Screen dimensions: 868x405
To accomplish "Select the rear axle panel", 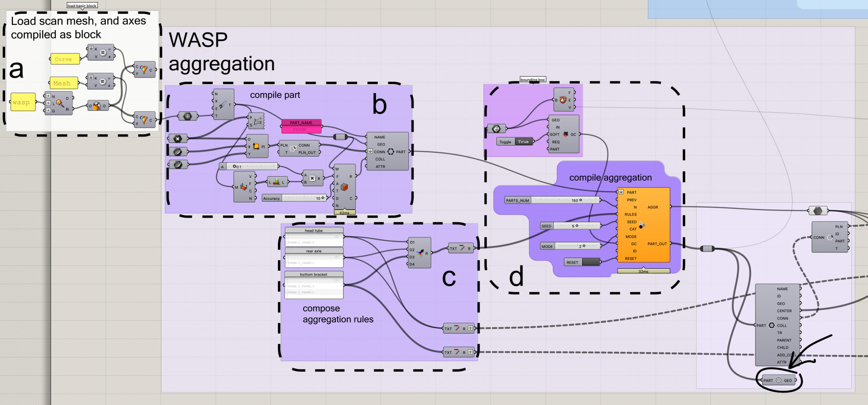I will pos(314,257).
